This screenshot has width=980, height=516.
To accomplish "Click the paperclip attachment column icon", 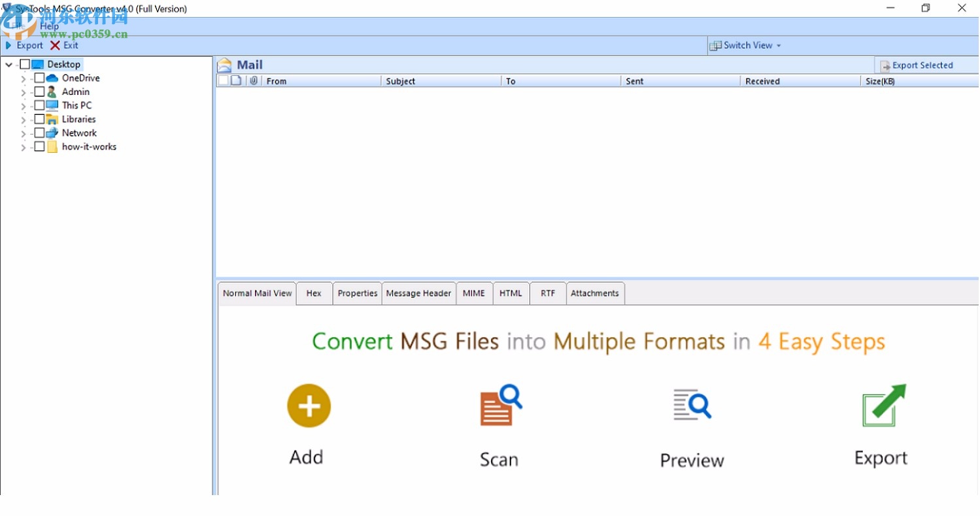I will tap(254, 80).
